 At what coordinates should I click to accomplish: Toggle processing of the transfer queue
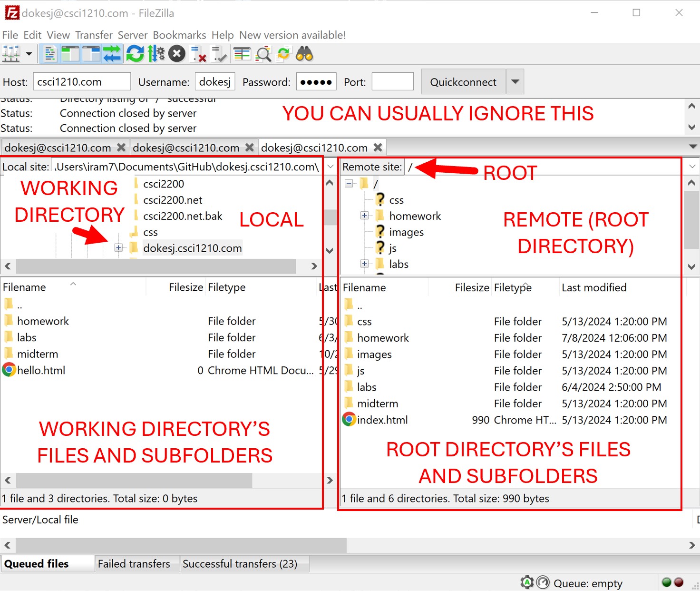(156, 54)
